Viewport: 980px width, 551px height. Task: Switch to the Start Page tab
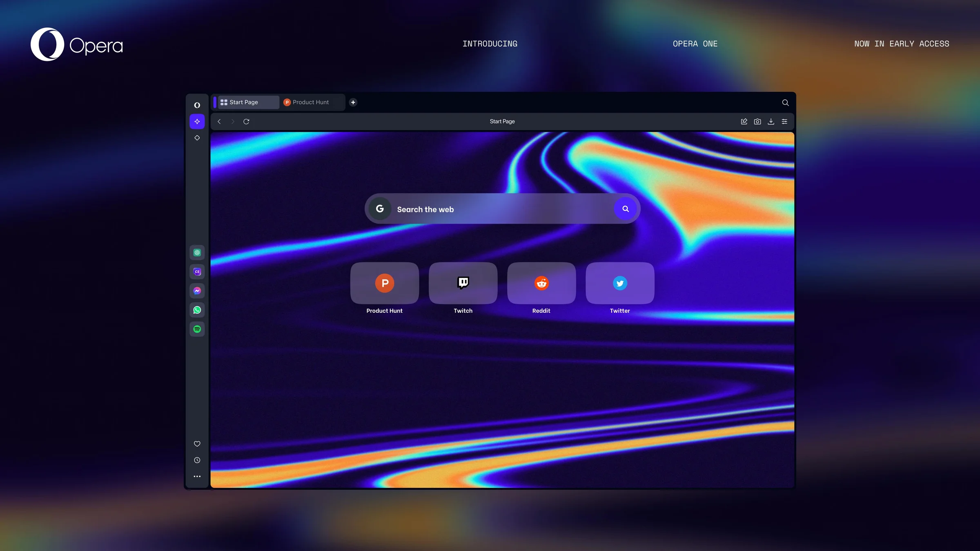pos(248,102)
